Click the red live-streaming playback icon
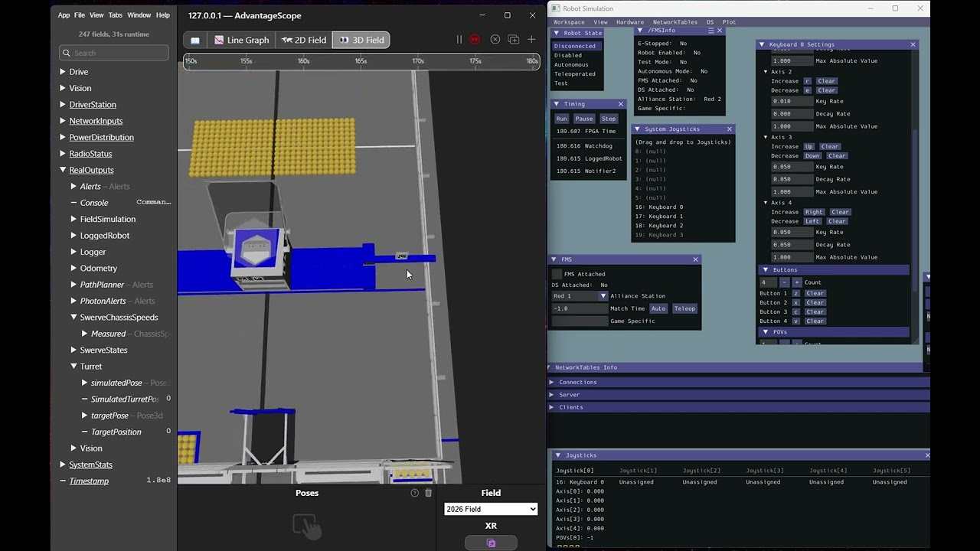Screen dimensions: 980x551 click(x=475, y=39)
